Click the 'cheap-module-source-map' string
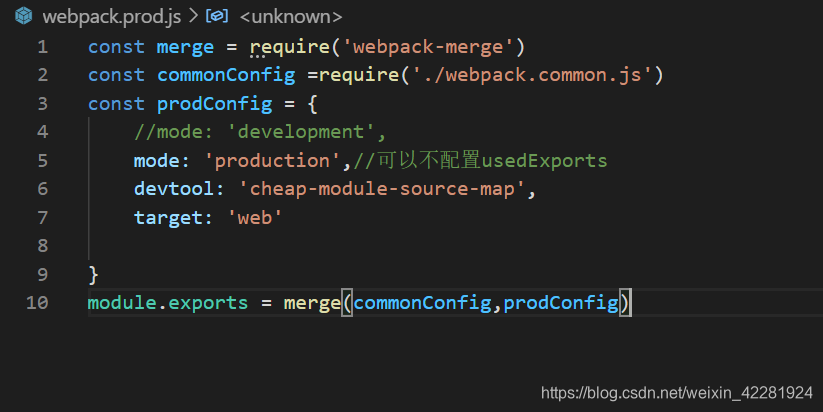 (x=382, y=189)
